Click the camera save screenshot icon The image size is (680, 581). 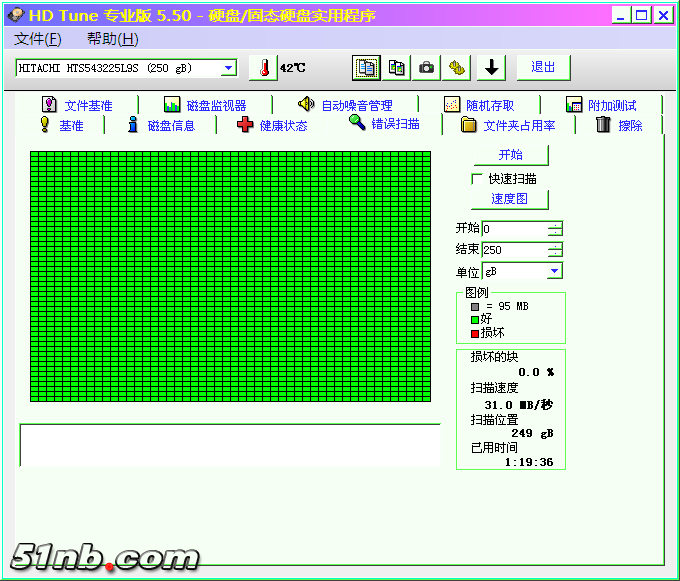427,68
